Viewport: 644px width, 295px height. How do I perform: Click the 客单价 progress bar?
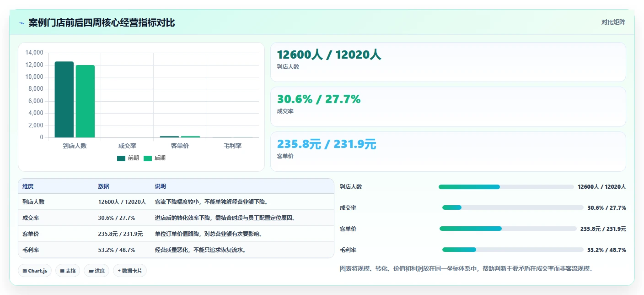point(508,229)
